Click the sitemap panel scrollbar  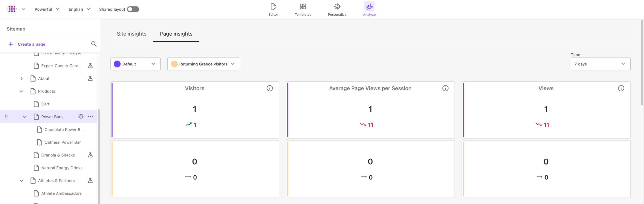coord(99,157)
